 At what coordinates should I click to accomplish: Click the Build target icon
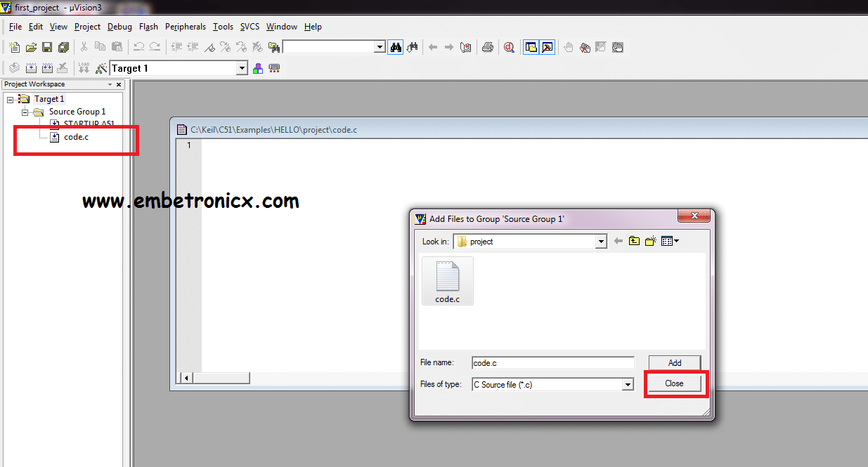pyautogui.click(x=31, y=68)
